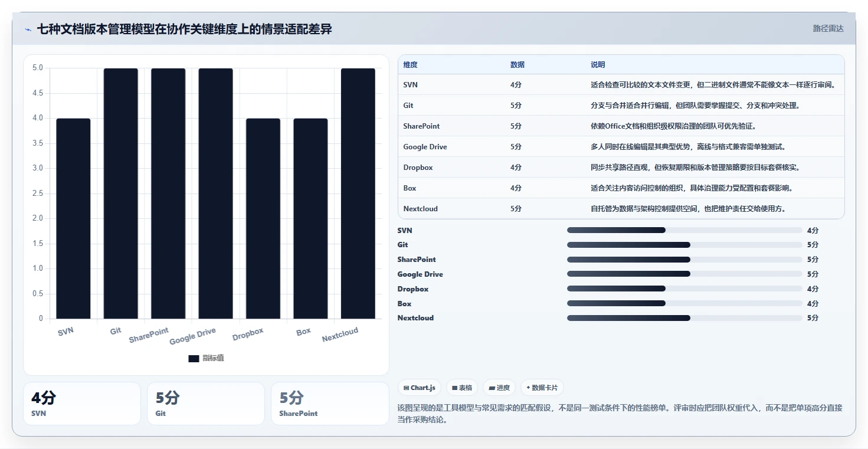
Task: Click the SVN bar in chart
Action: 73,219
